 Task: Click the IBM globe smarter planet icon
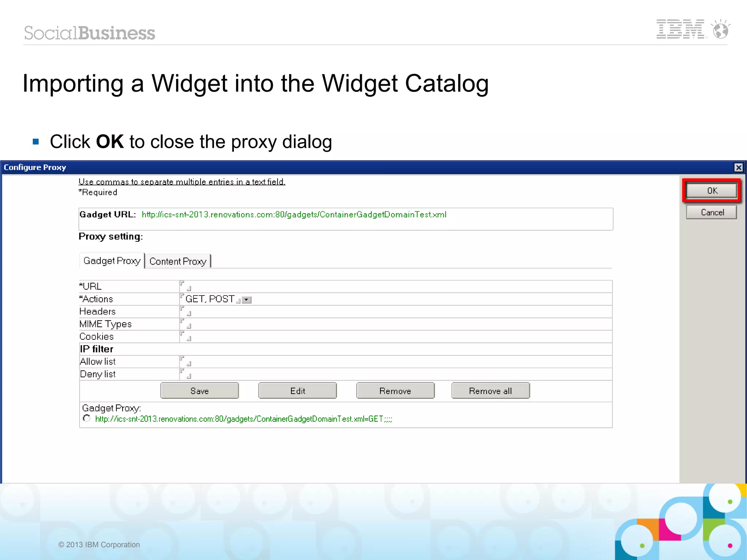(x=721, y=29)
